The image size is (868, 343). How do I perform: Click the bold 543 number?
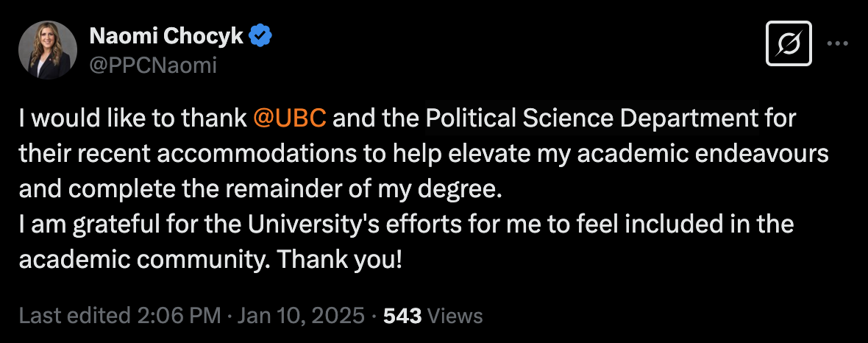click(x=402, y=316)
